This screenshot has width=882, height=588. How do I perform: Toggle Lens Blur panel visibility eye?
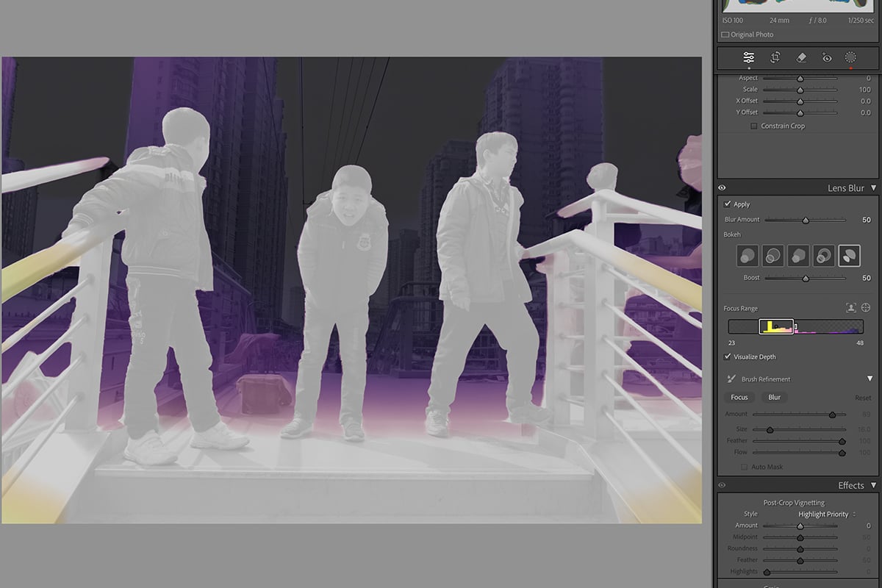click(x=723, y=187)
